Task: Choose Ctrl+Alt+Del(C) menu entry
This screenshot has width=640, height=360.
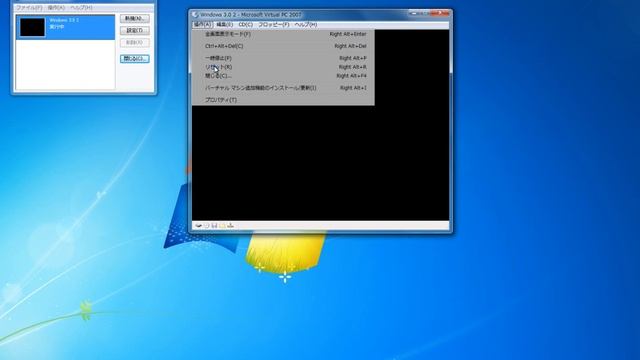Action: pyautogui.click(x=283, y=46)
